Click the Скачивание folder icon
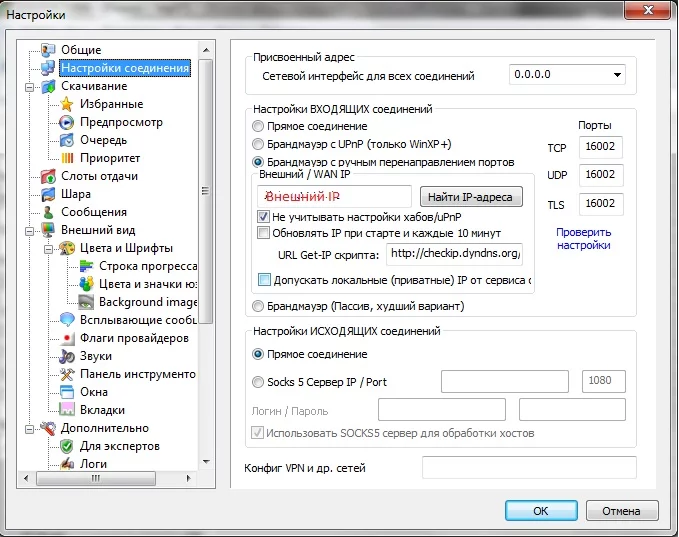This screenshot has width=679, height=537. 48,86
